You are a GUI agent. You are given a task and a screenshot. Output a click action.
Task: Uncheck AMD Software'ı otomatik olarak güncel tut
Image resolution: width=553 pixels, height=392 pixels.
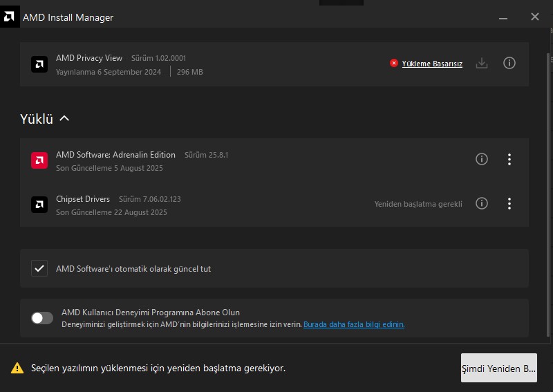tap(39, 268)
